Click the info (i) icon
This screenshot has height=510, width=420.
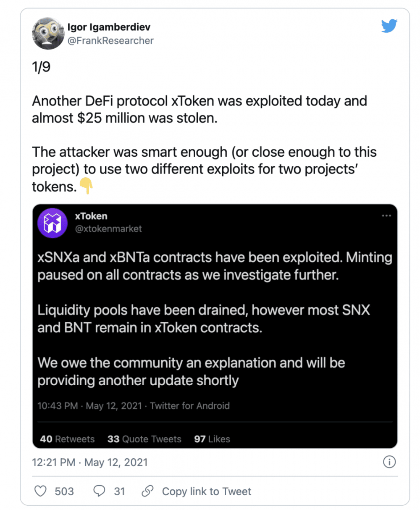click(389, 462)
